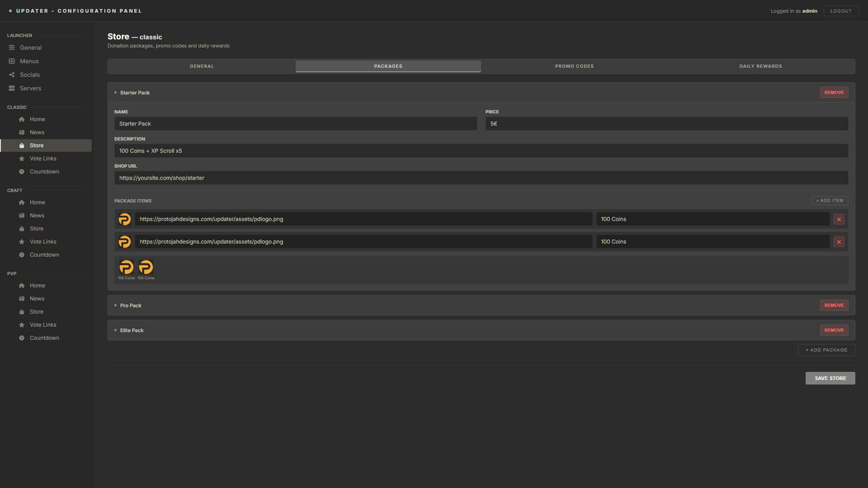This screenshot has width=868, height=488.
Task: Click the PVP Vote Links star icon
Action: coord(22,325)
